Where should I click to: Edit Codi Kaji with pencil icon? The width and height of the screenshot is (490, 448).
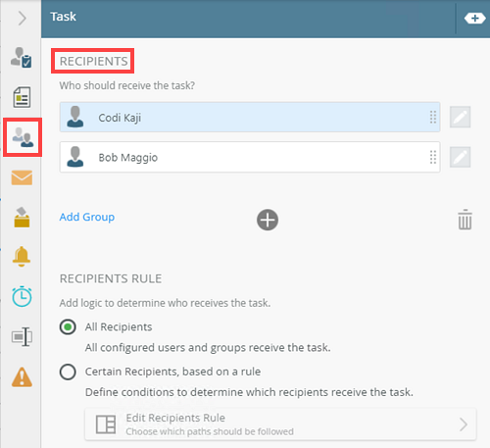click(x=460, y=117)
